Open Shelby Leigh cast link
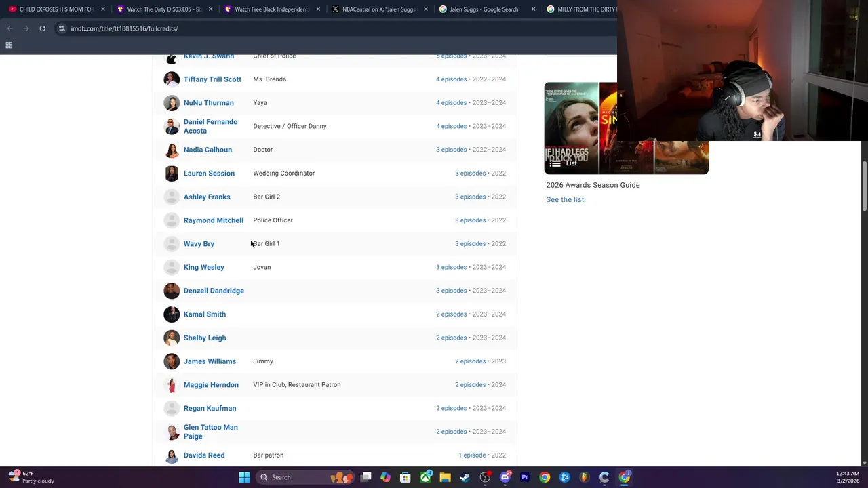The height and width of the screenshot is (488, 868). coord(205,338)
